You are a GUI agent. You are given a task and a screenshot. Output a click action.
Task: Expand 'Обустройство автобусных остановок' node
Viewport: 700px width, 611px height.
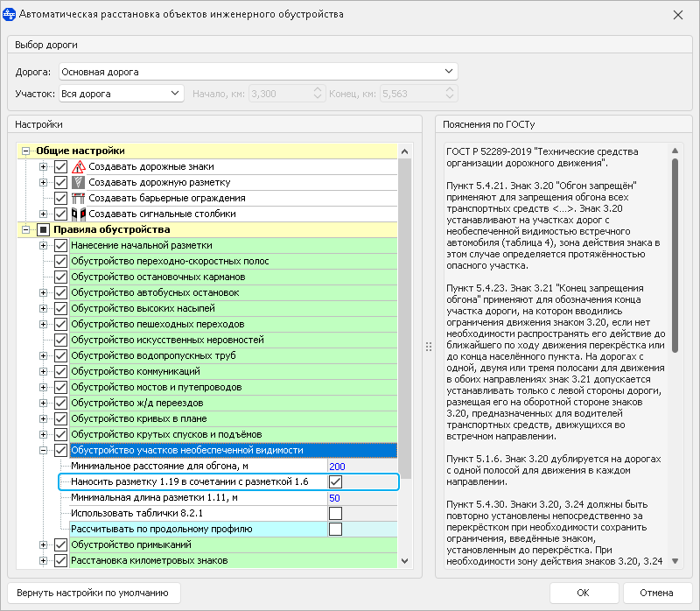[43, 292]
